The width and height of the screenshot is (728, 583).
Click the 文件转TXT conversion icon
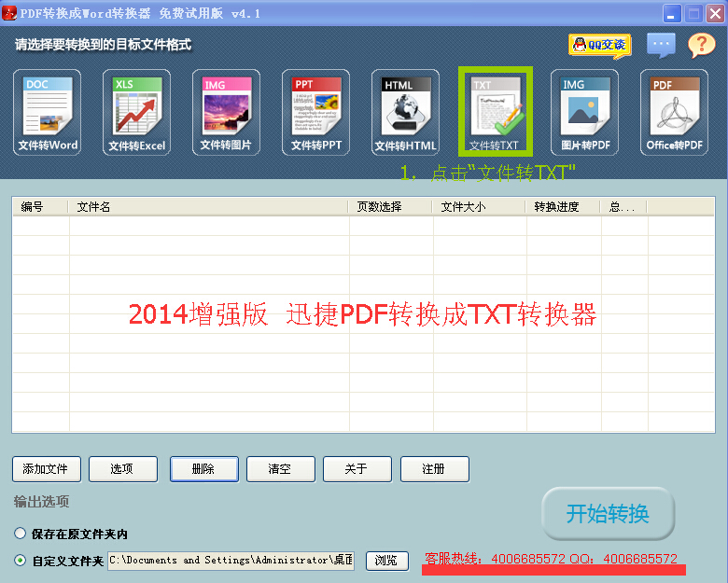[495, 112]
